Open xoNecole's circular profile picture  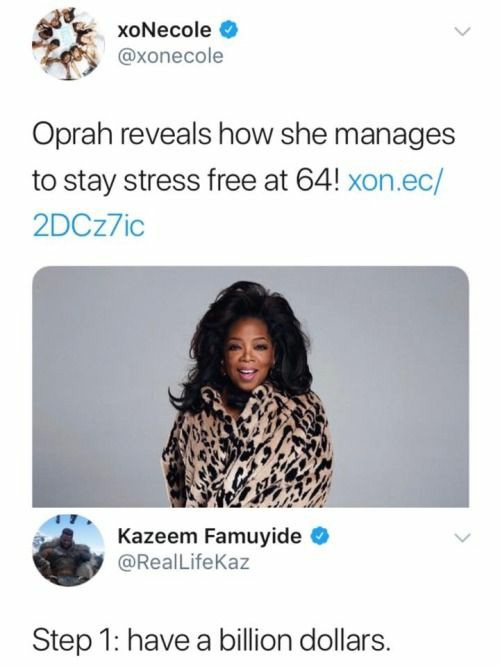[x=68, y=44]
